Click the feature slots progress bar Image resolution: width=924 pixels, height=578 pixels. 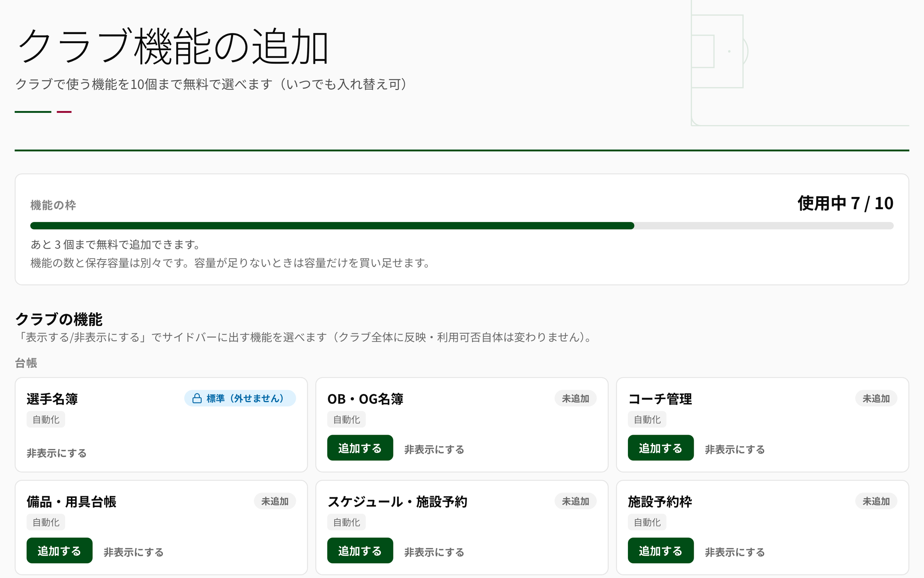coord(462,226)
